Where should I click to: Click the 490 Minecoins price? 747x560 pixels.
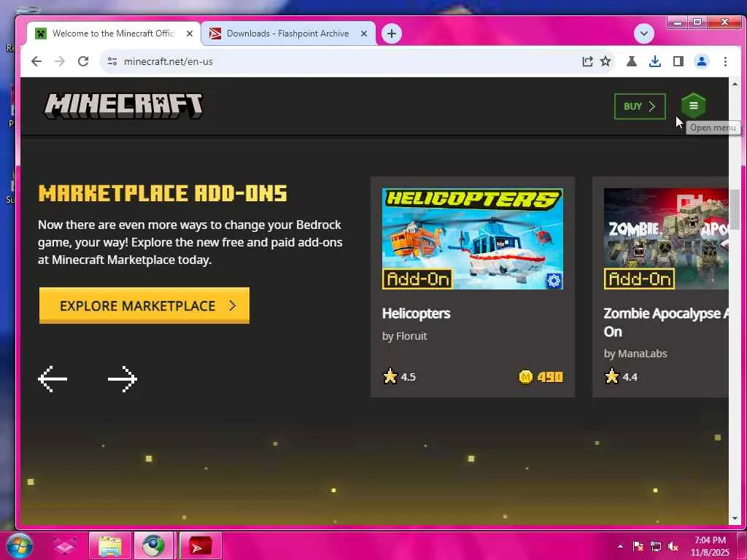click(x=541, y=377)
